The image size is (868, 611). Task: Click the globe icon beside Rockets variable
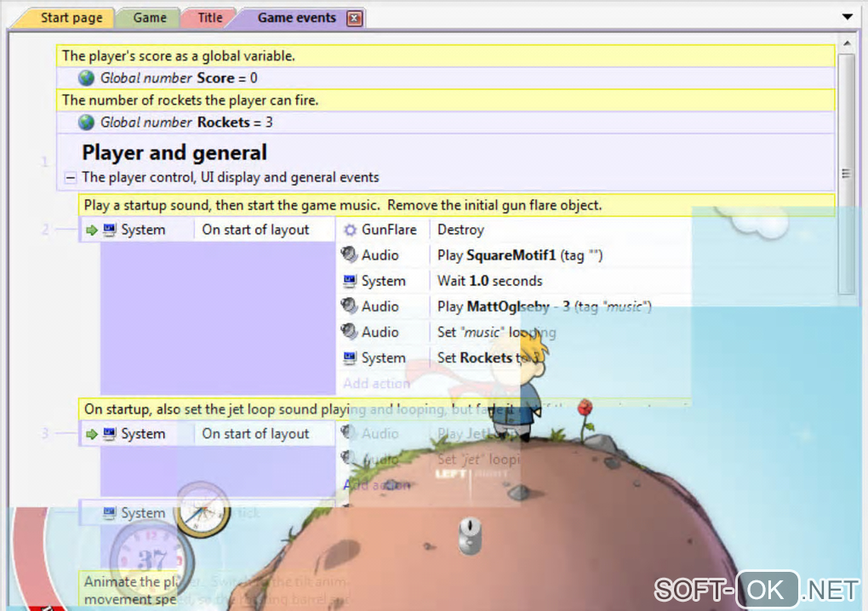[86, 123]
